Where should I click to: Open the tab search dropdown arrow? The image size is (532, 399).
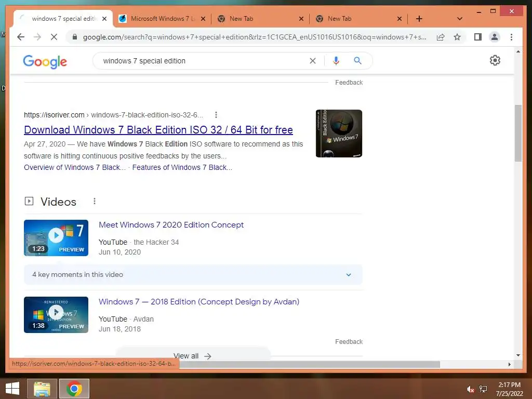460,19
